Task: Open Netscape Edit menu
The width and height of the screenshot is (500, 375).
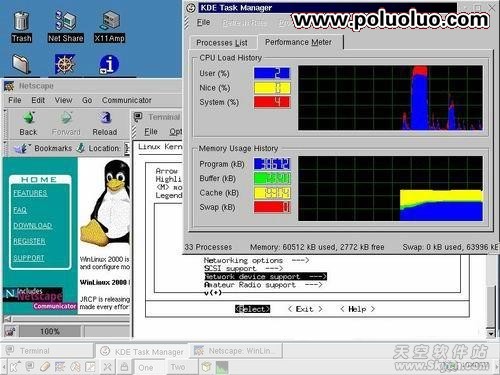Action: [38, 100]
